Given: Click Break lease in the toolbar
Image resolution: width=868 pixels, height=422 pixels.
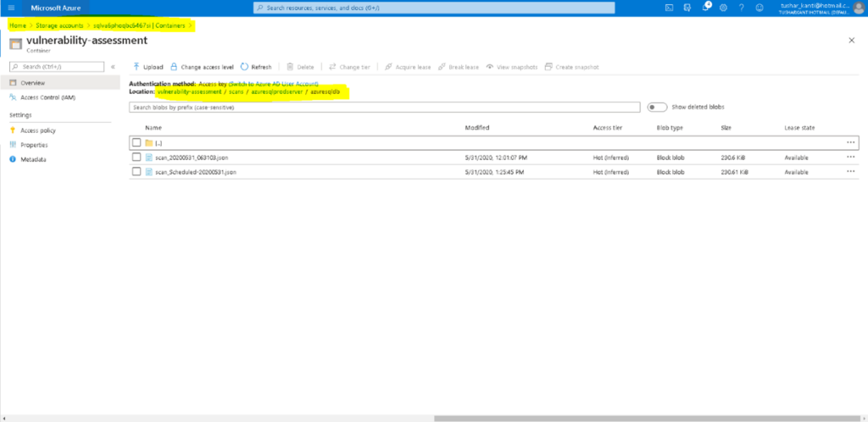Looking at the screenshot, I should (x=459, y=67).
